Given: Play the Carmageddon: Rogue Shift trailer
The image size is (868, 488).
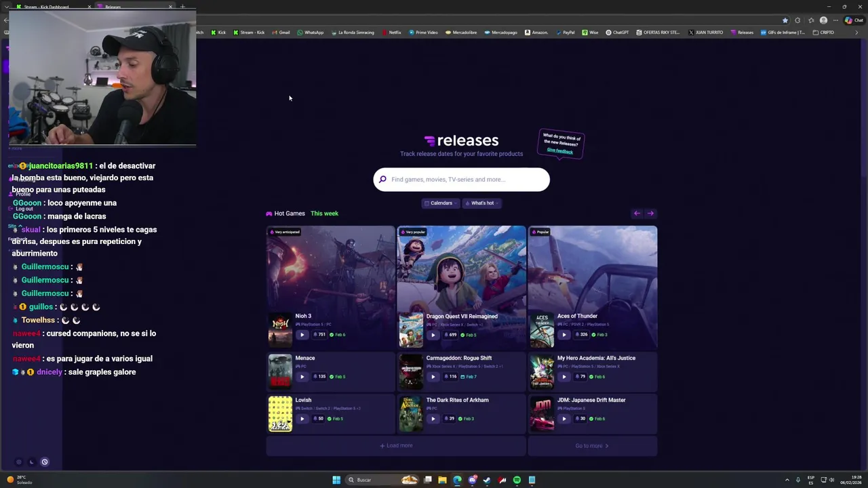Looking at the screenshot, I should (x=433, y=377).
